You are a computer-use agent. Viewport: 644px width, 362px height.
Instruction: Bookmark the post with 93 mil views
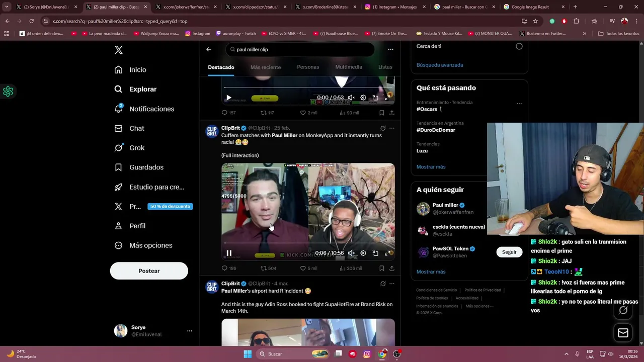[x=382, y=113]
